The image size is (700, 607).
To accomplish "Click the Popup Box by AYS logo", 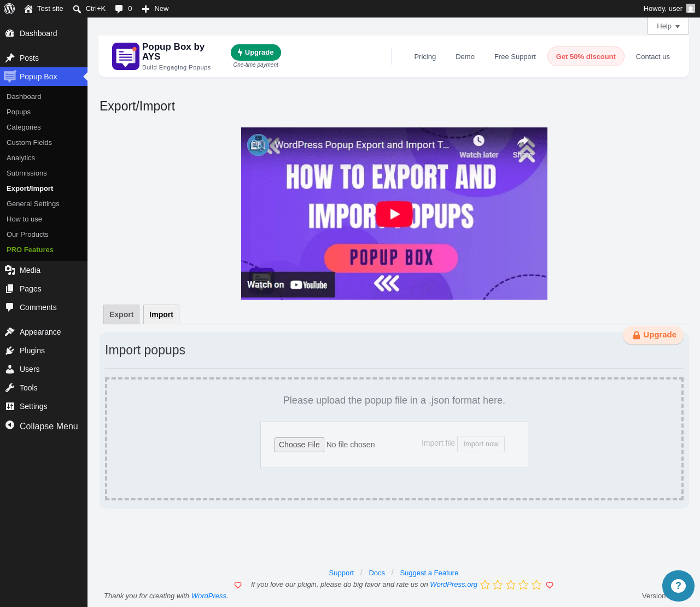I will 126,56.
